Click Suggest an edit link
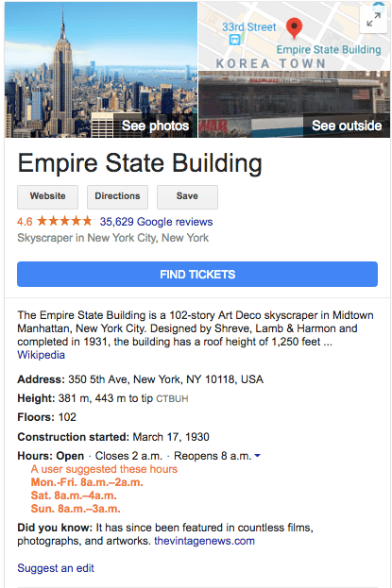 coord(56,568)
